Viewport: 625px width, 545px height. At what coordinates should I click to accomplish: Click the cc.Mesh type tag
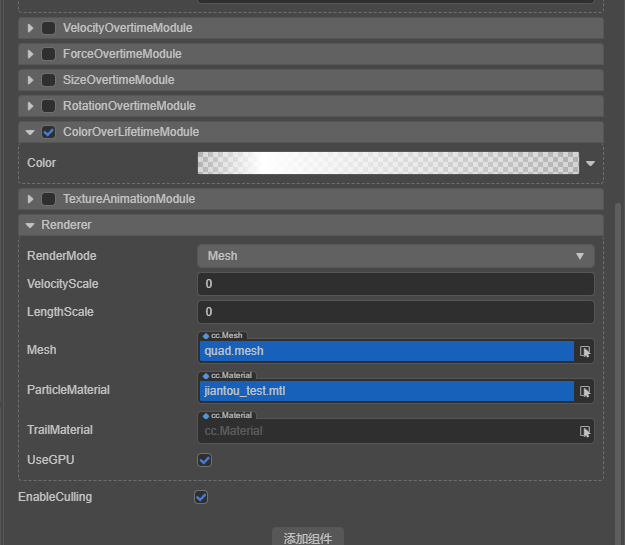[x=223, y=335]
